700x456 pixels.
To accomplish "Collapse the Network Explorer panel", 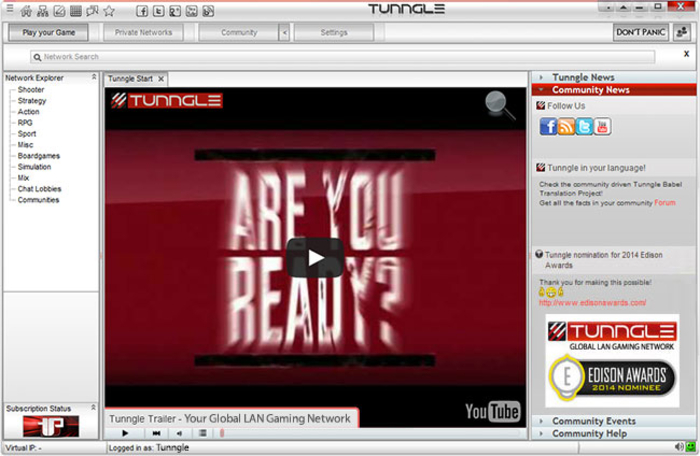I will point(94,77).
